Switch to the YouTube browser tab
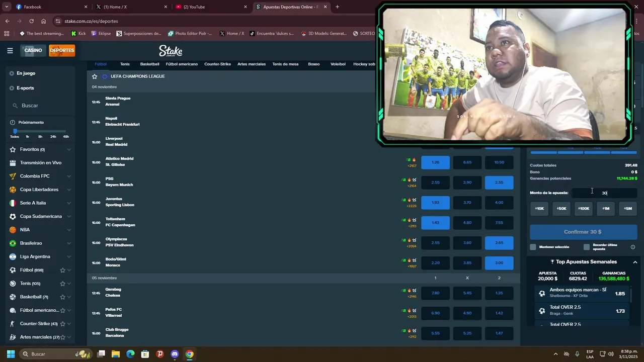The width and height of the screenshot is (644, 362). tap(211, 7)
